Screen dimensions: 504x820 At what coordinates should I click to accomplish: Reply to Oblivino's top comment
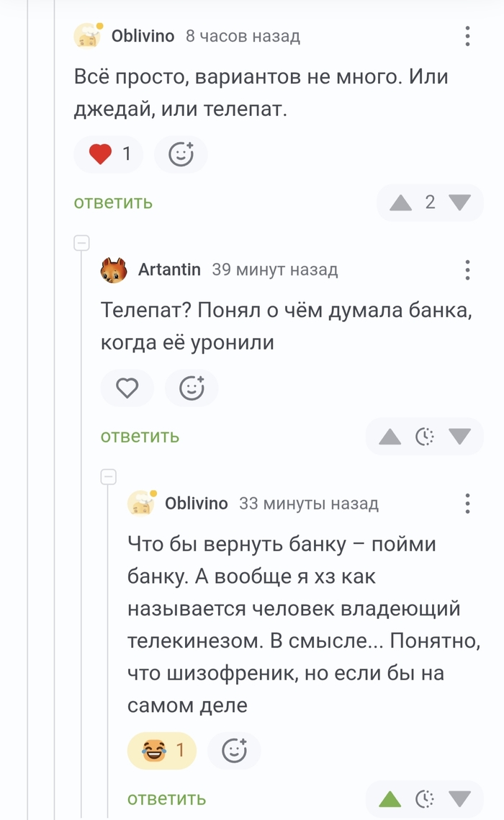pos(113,202)
